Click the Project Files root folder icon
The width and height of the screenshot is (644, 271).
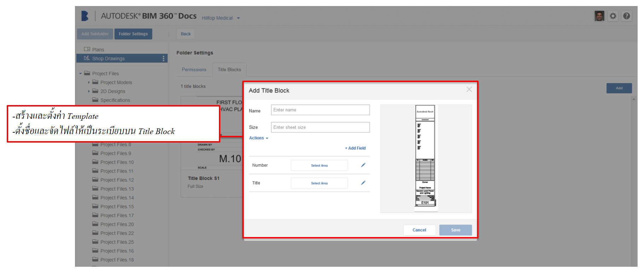87,73
